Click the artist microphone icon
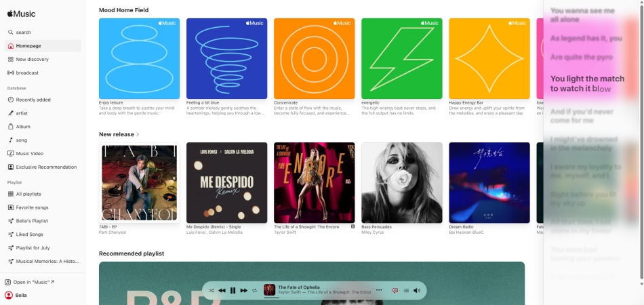The height and width of the screenshot is (305, 644). click(11, 113)
